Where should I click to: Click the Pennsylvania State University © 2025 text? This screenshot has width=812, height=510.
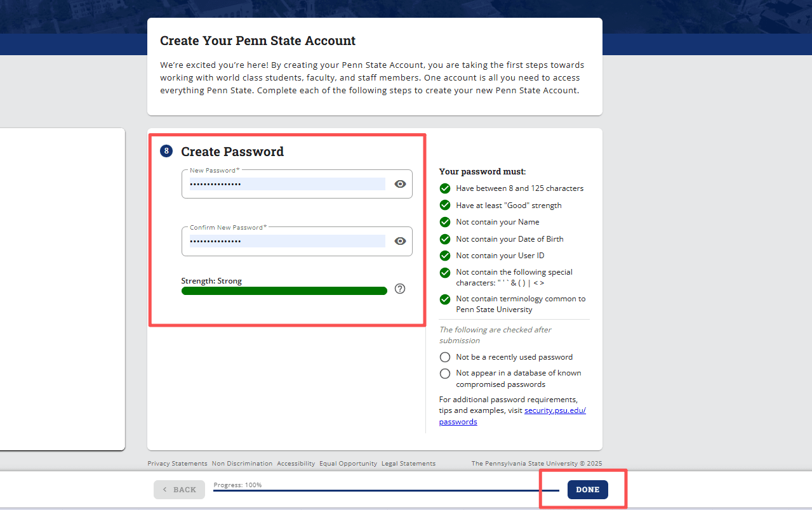point(536,464)
